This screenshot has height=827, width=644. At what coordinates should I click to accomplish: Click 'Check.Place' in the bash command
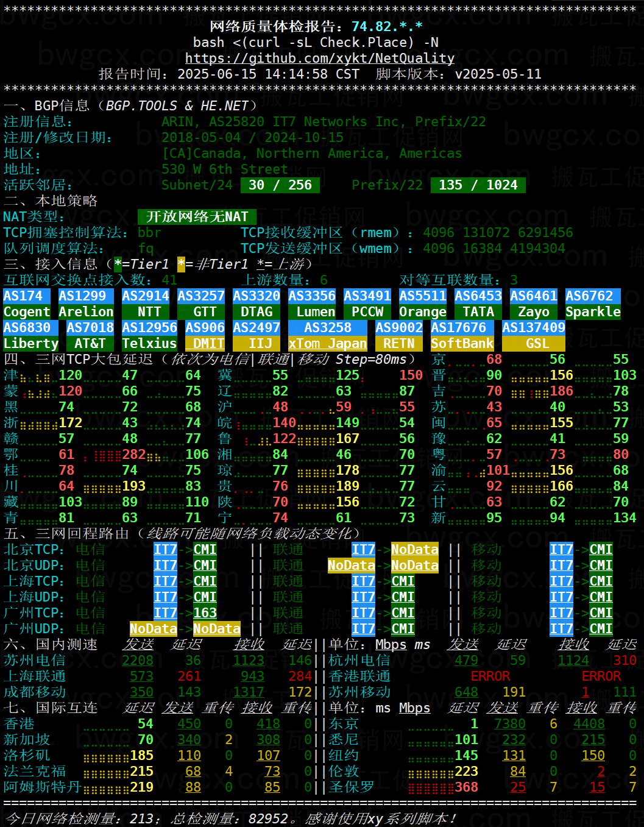(x=363, y=43)
